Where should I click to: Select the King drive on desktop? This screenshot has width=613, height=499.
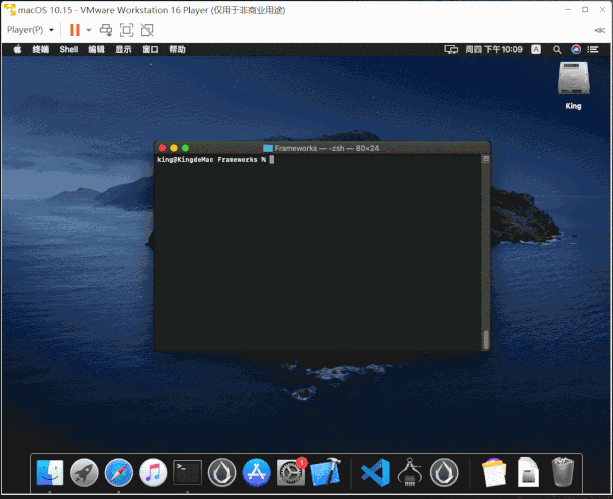[573, 85]
